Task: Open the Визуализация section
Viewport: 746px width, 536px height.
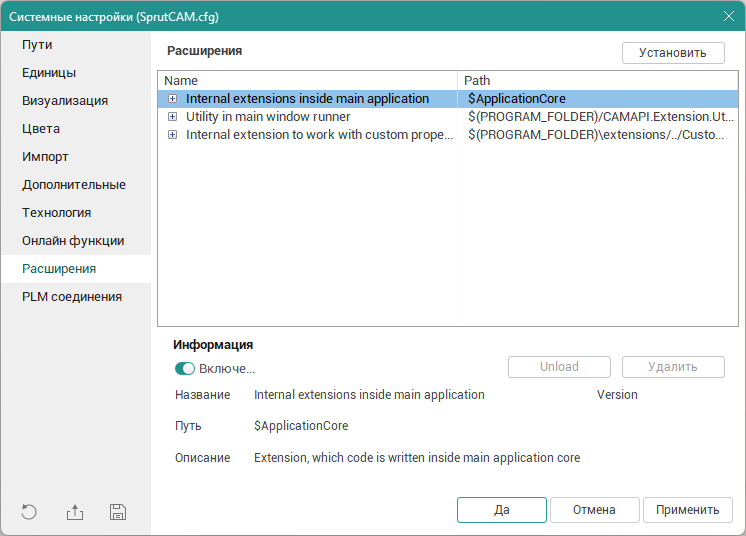Action: point(65,101)
